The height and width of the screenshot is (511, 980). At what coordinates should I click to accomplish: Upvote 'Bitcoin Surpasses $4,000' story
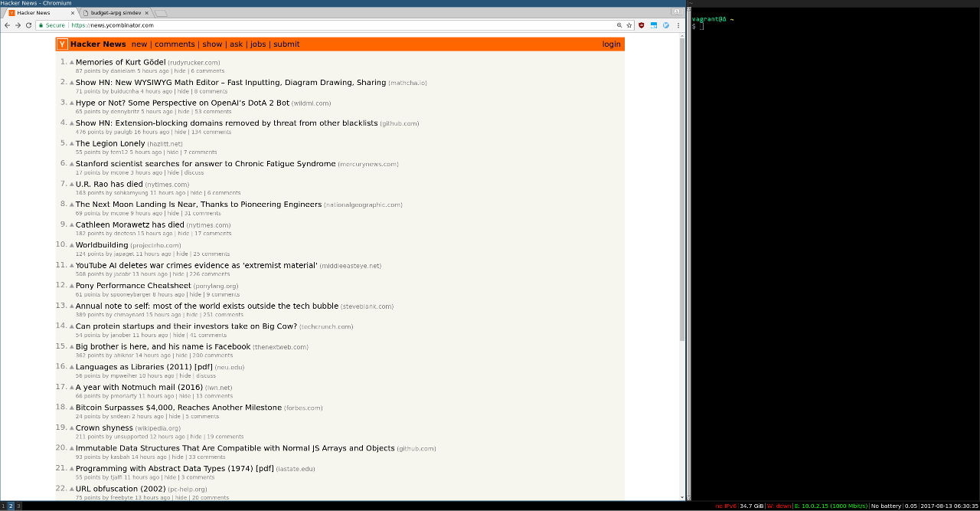[x=72, y=408]
